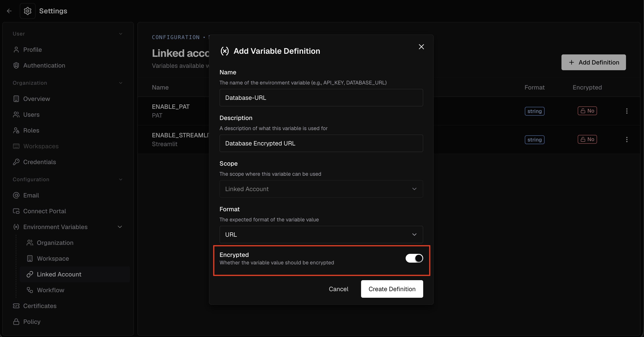The width and height of the screenshot is (644, 337).
Task: Click the Add Definition button
Action: coord(594,62)
